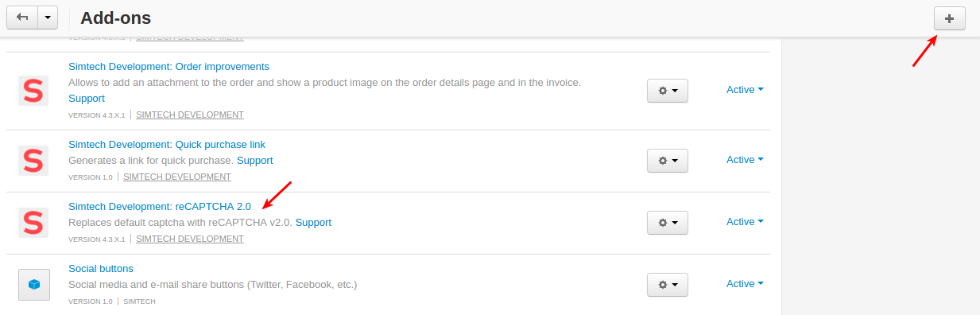Click the Order improvements Simtech logo icon
The image size is (980, 315).
(x=33, y=91)
